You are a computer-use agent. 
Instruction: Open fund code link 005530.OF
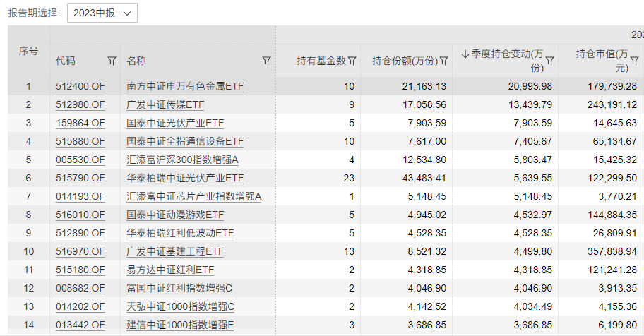(80, 160)
